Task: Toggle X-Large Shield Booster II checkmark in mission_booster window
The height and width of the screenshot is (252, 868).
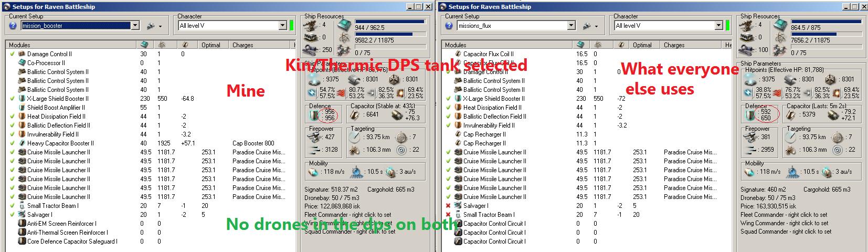Action: tap(12, 98)
